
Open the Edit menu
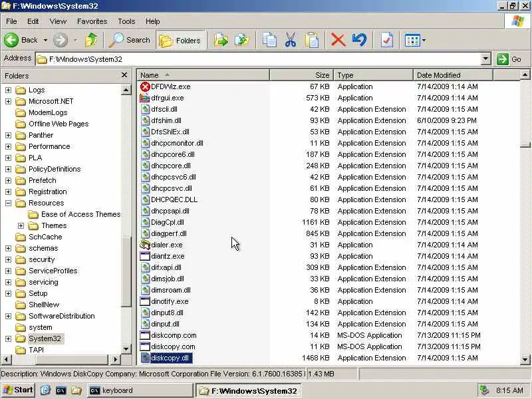tap(33, 21)
